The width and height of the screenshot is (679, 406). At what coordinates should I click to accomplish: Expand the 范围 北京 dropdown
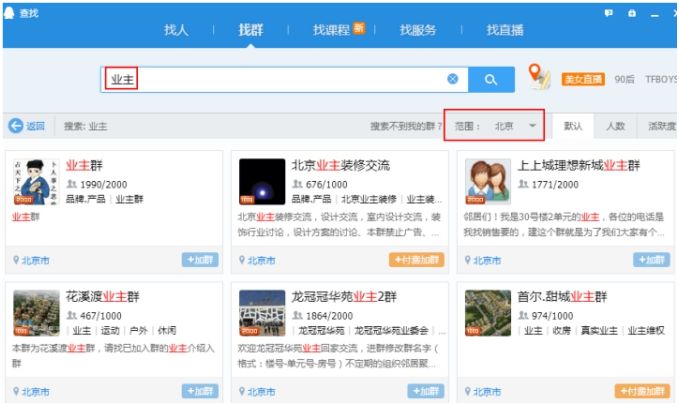pyautogui.click(x=494, y=126)
